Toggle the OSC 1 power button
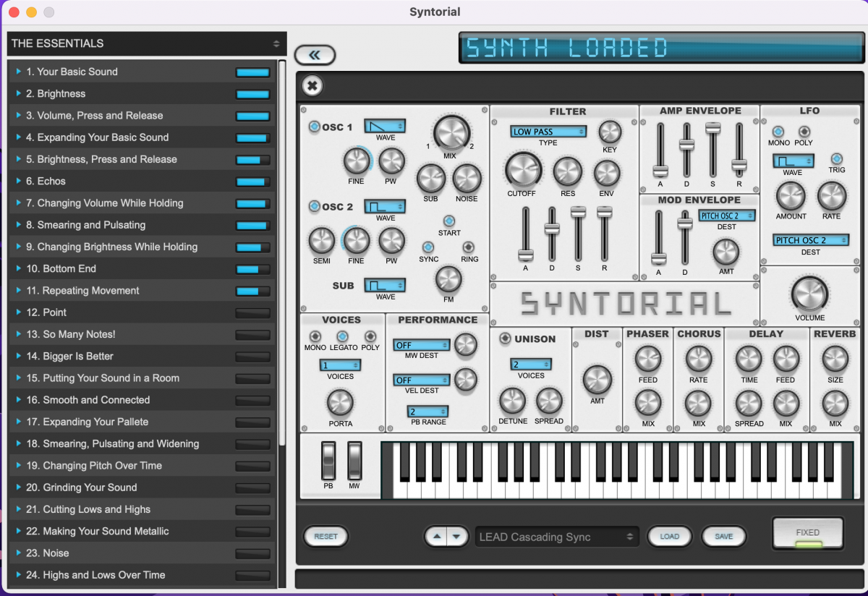The height and width of the screenshot is (596, 868). (x=314, y=127)
